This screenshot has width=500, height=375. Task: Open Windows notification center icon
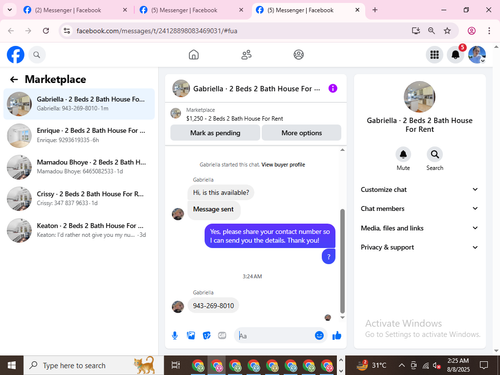tap(484, 365)
